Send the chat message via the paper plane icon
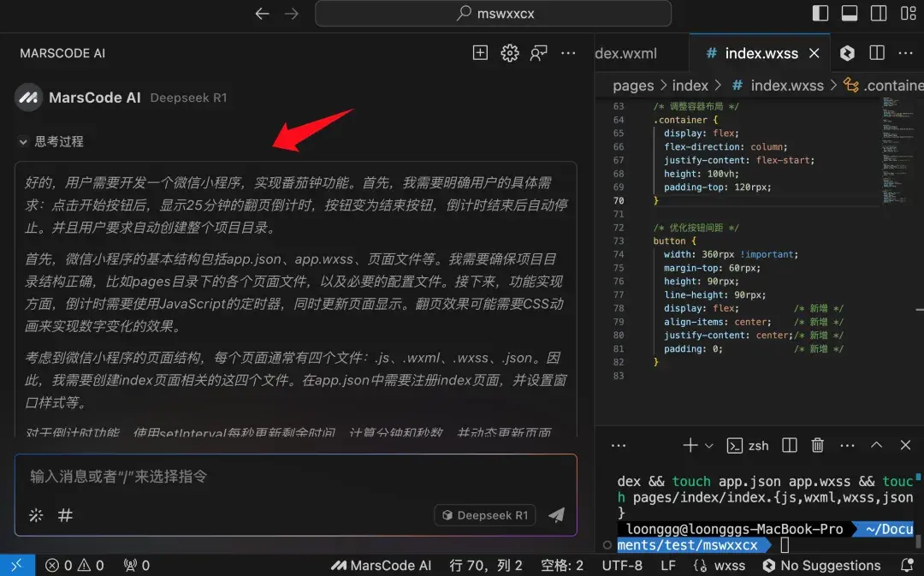Image resolution: width=924 pixels, height=576 pixels. tap(556, 515)
